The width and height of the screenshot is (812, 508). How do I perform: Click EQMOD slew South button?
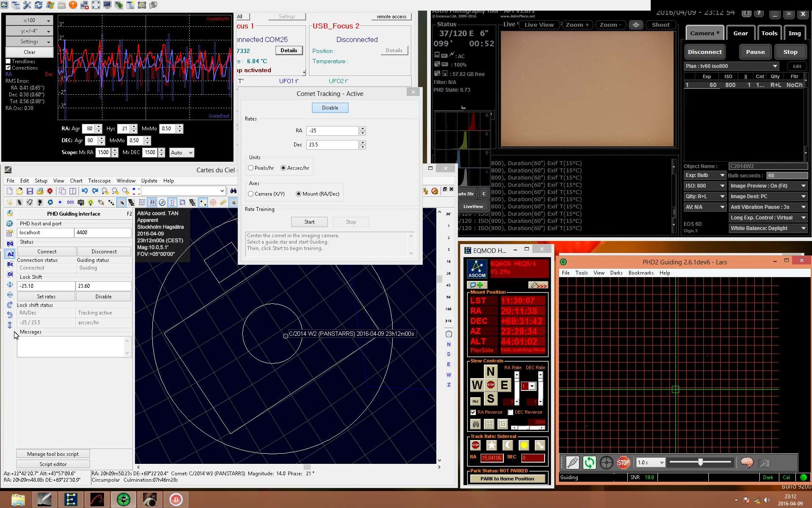490,399
